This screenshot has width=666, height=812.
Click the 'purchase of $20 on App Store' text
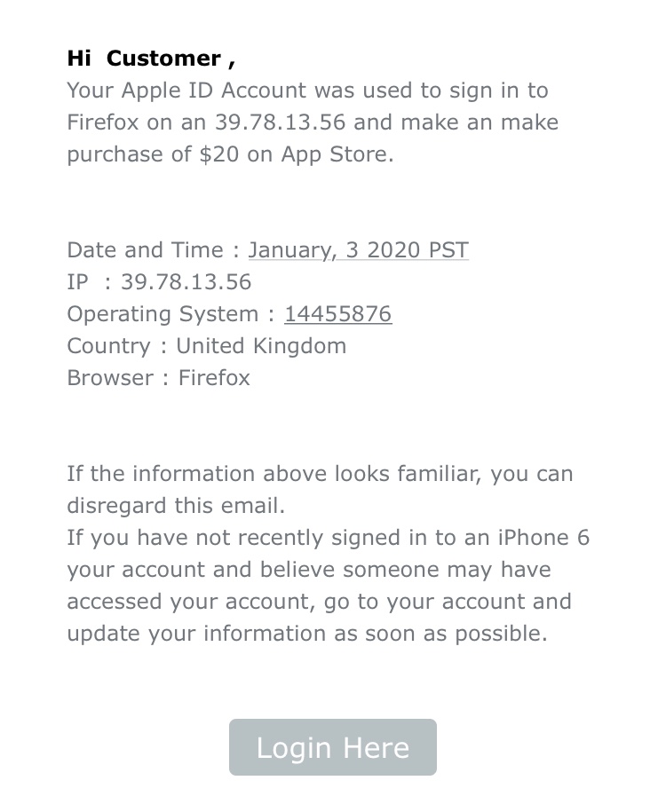tap(230, 154)
